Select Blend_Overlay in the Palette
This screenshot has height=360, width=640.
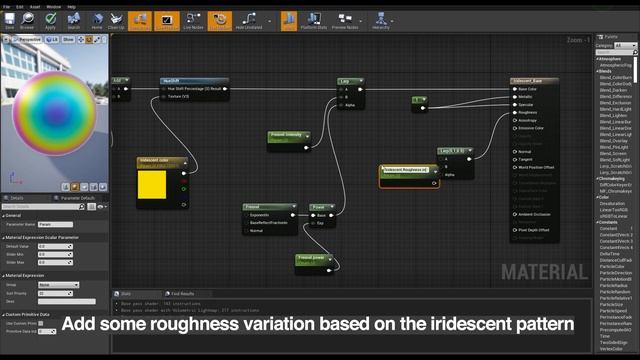pos(613,141)
